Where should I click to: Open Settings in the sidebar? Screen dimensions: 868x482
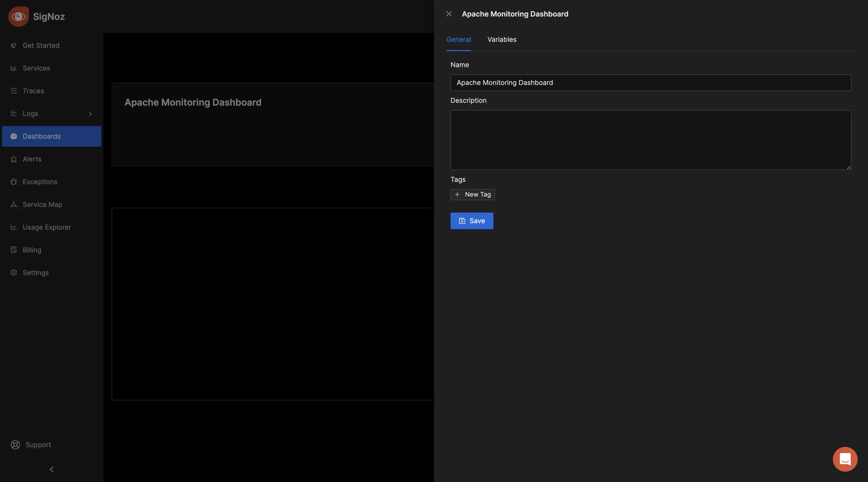[x=52, y=273]
